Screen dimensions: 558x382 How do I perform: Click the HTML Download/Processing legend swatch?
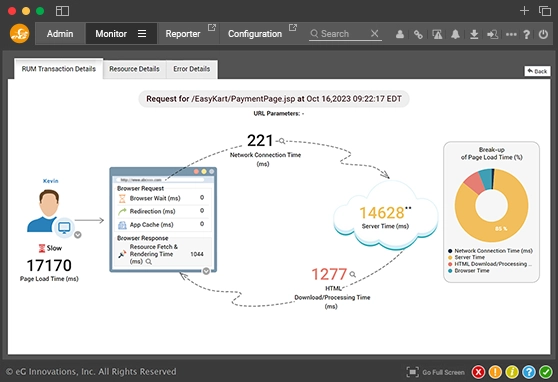click(450, 264)
